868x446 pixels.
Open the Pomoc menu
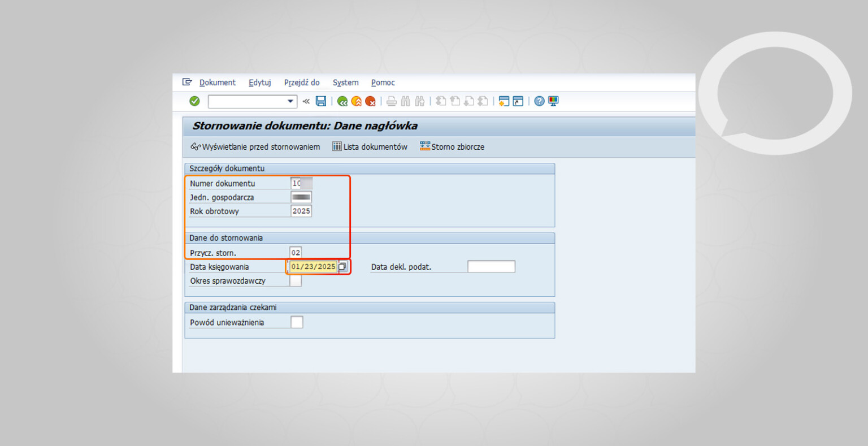click(x=383, y=83)
